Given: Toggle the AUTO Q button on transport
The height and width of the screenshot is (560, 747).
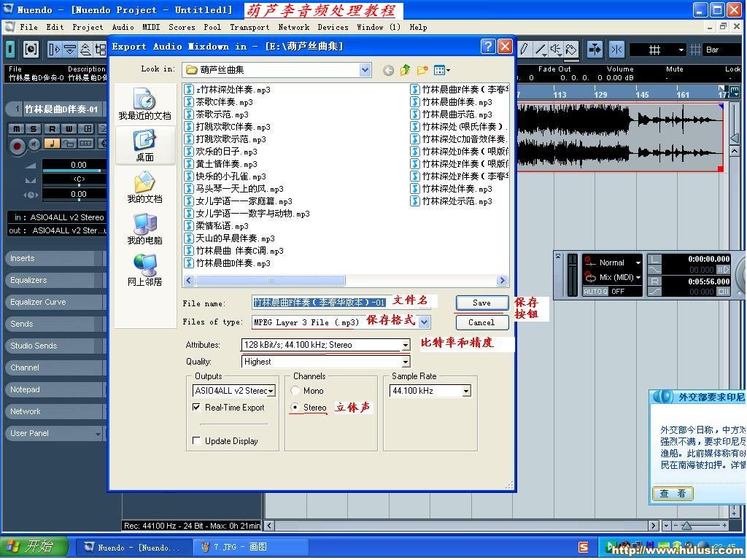Looking at the screenshot, I should coord(595,292).
